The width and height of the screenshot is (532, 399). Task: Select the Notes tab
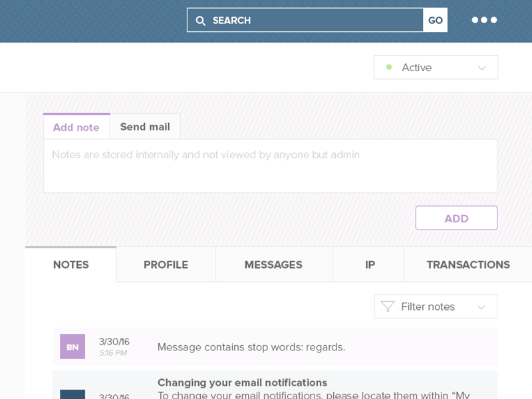pyautogui.click(x=71, y=265)
